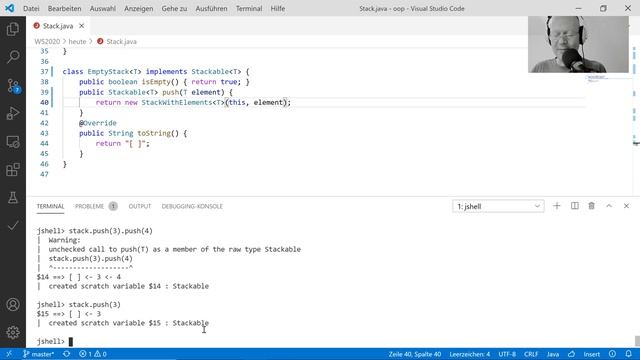The image size is (640, 360).
Task: Click heute in the breadcrumb
Action: [77, 41]
